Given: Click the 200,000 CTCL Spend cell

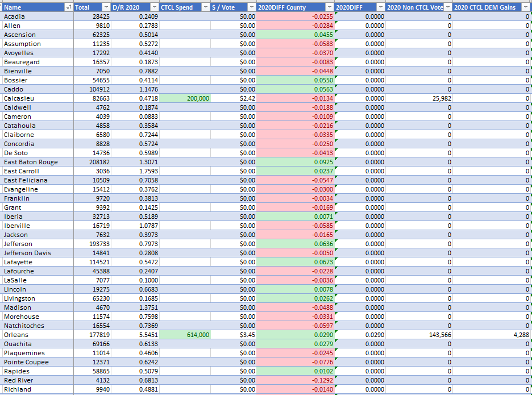Looking at the screenshot, I should pyautogui.click(x=185, y=98).
